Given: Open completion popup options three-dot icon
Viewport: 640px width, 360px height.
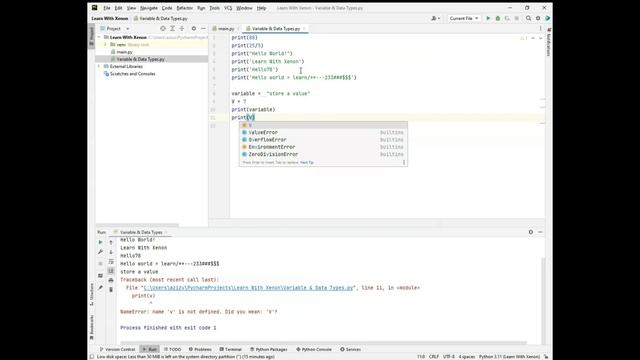Looking at the screenshot, I should (x=404, y=162).
